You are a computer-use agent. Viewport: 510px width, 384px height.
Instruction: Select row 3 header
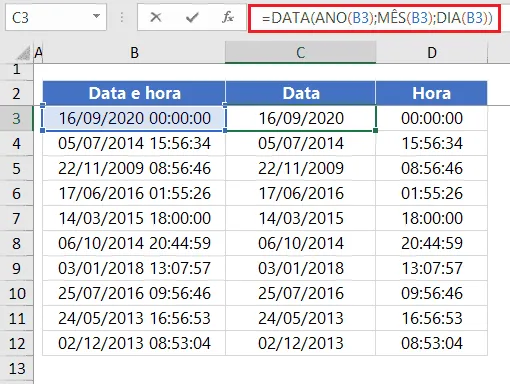point(16,118)
